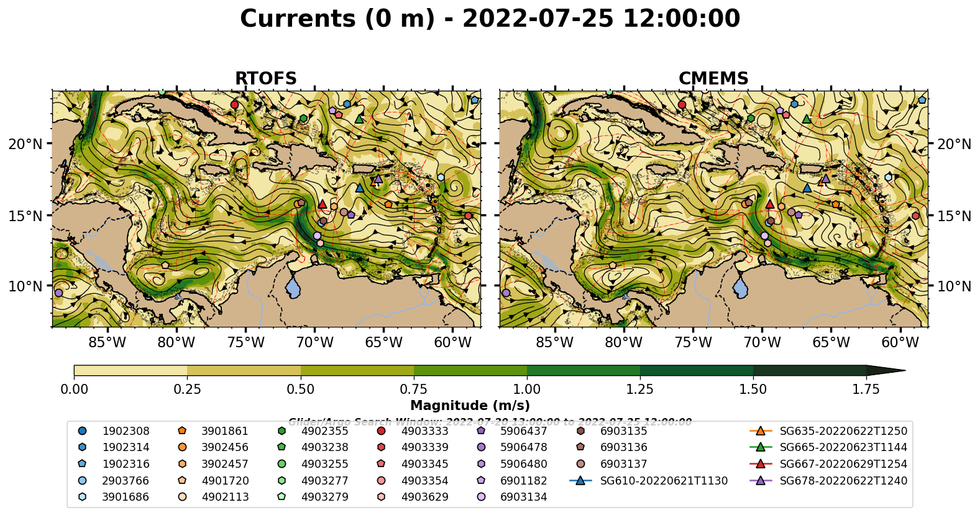Click the hexagon marker beside 1902314
This screenshot has width=980, height=515.
(x=83, y=447)
